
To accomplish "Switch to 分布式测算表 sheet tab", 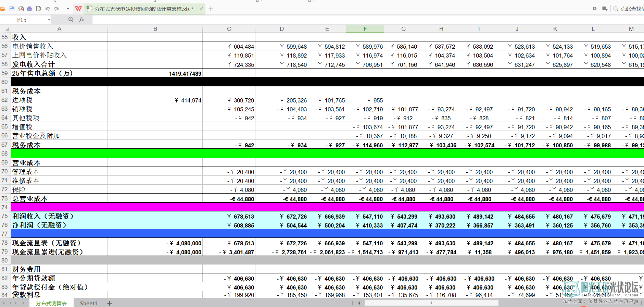I will point(51,303).
